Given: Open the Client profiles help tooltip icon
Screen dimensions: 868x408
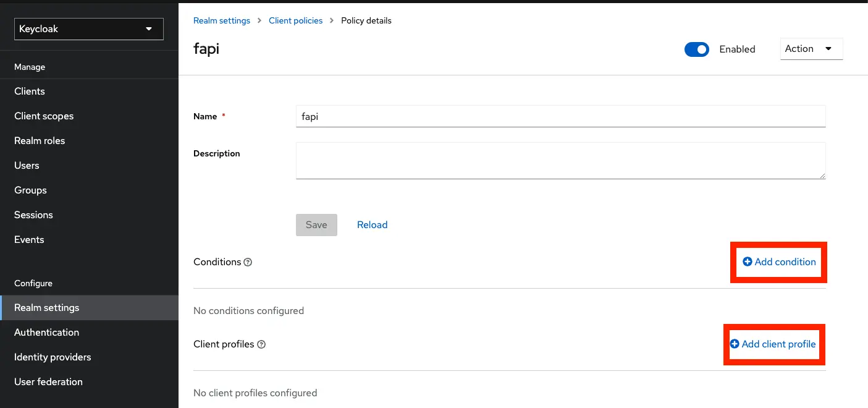Looking at the screenshot, I should pyautogui.click(x=261, y=344).
